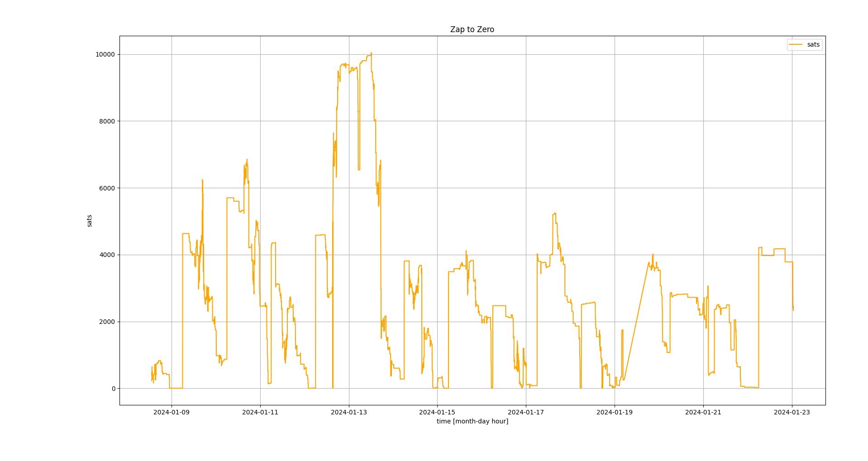Select the 2024-01-15 date tick label

(437, 412)
